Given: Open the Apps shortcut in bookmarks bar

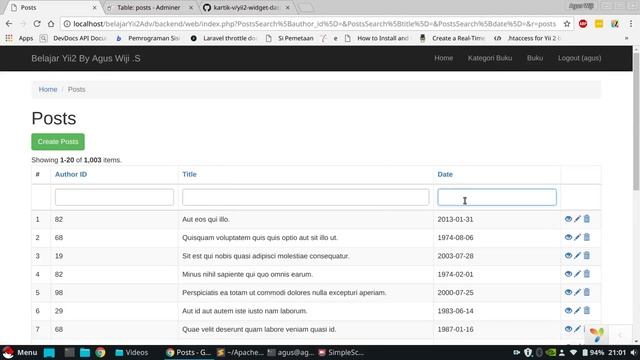Looking at the screenshot, I should 20,38.
